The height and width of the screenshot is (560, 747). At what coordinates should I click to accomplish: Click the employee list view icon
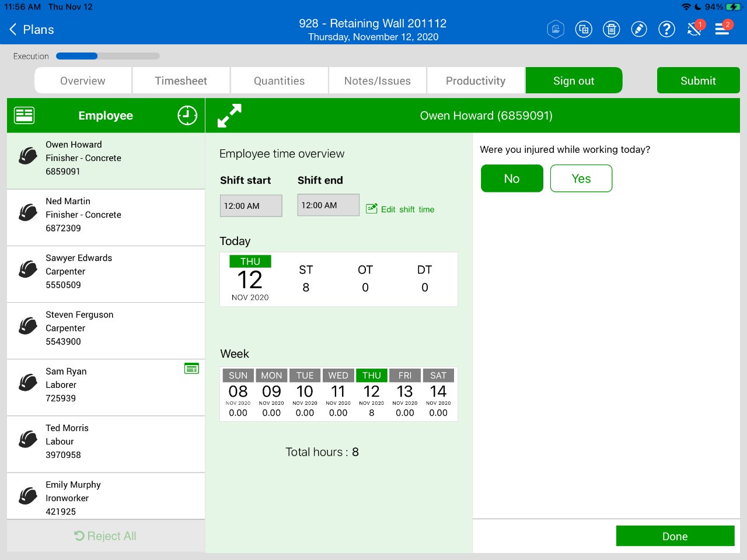click(24, 116)
